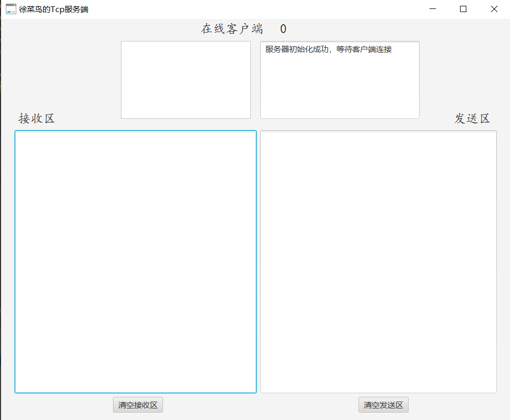The width and height of the screenshot is (510, 420).
Task: Click the online client count showing 0
Action: pos(282,29)
